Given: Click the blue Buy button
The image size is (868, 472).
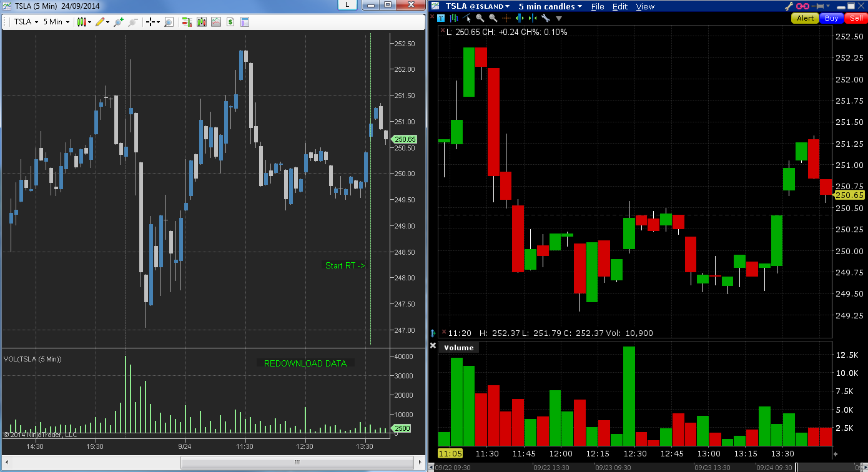Looking at the screenshot, I should pos(831,18).
